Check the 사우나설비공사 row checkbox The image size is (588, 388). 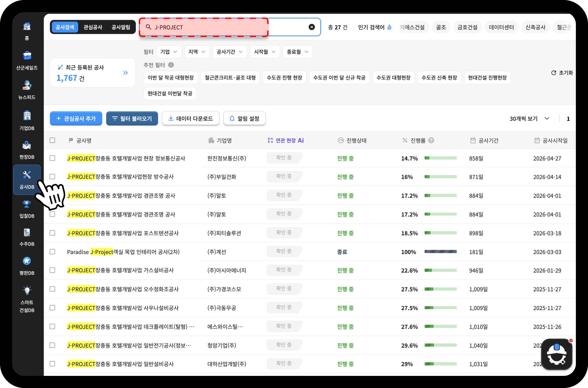coord(52,308)
